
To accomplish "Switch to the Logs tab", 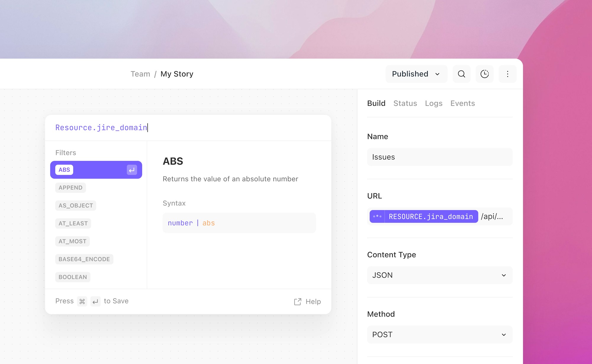I will point(434,103).
